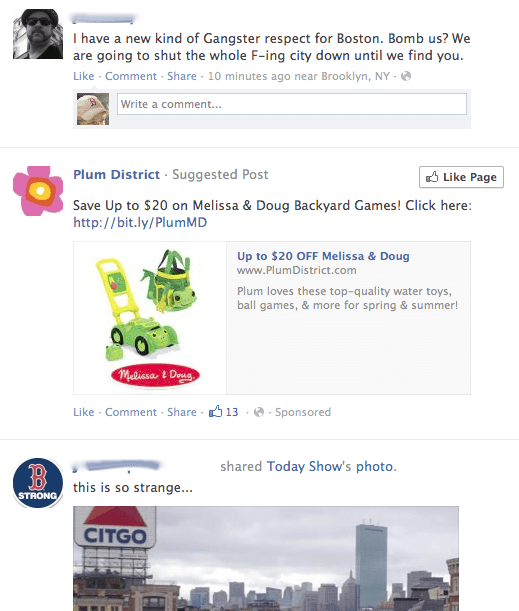Viewport: 519px width, 611px height.
Task: Open Plum District pink flower logo
Action: click(38, 191)
